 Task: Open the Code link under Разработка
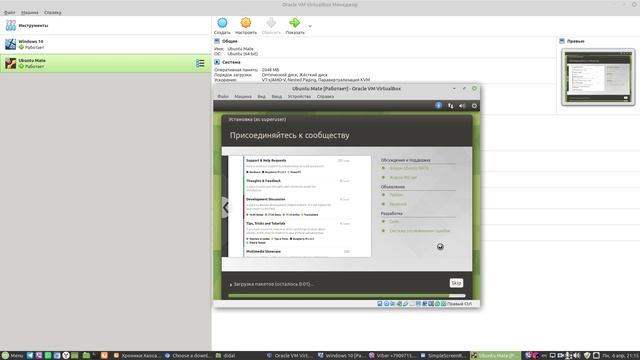[394, 222]
